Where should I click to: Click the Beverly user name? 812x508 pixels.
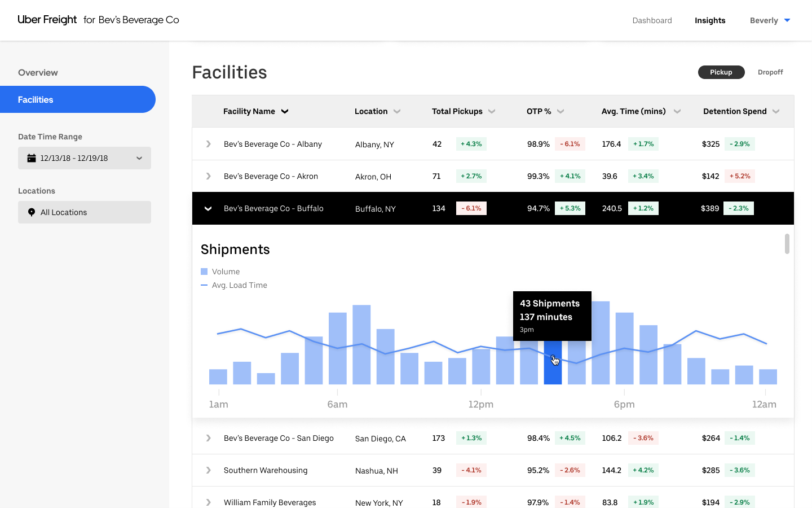764,20
